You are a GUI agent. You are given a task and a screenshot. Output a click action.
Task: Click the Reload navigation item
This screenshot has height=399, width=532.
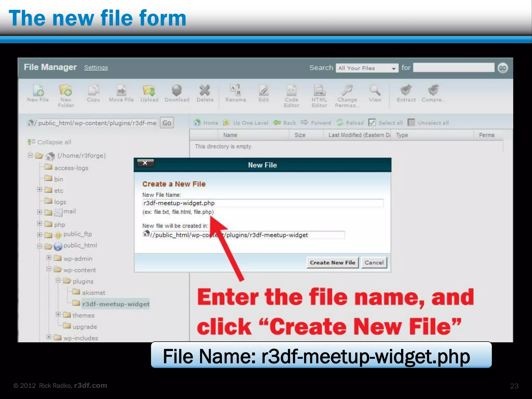(350, 123)
